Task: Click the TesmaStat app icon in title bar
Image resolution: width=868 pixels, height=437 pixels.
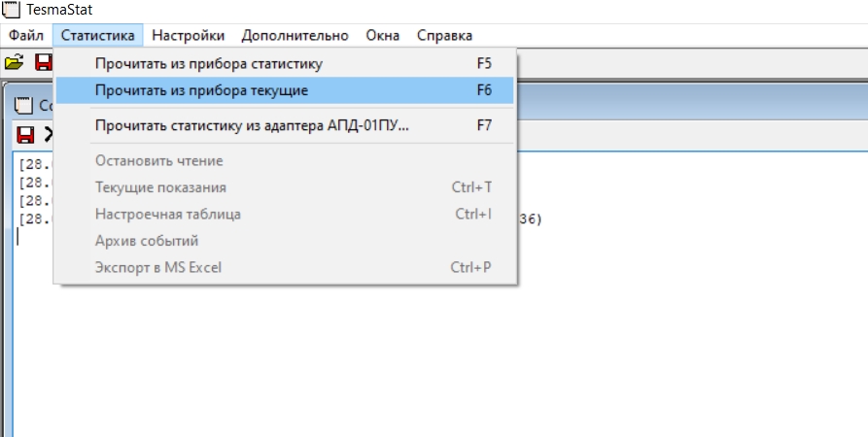Action: (x=11, y=10)
